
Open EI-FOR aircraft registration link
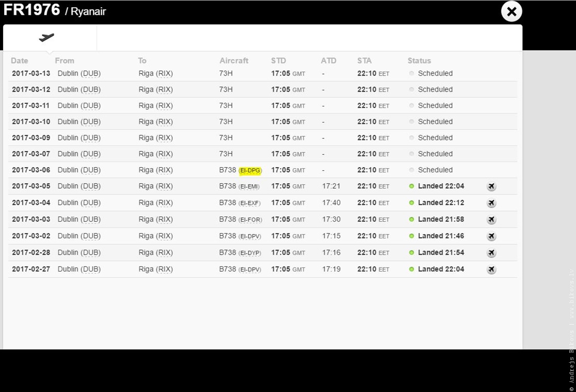pyautogui.click(x=250, y=220)
